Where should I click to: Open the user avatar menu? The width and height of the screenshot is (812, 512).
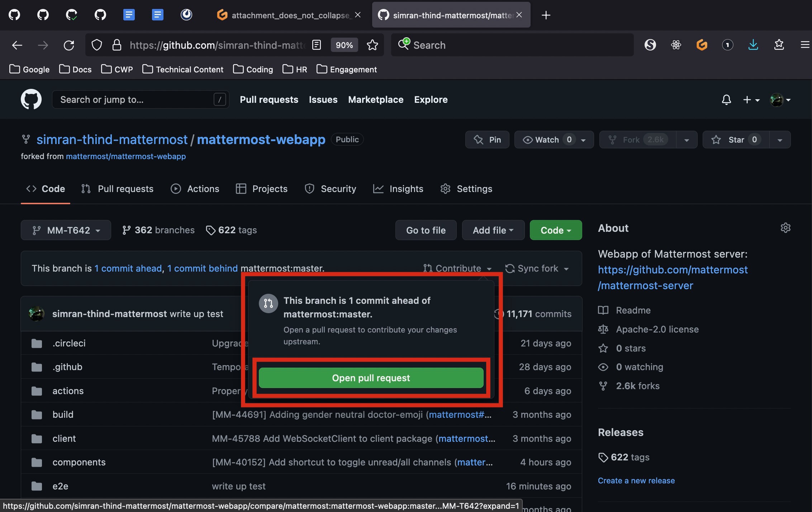coord(780,100)
